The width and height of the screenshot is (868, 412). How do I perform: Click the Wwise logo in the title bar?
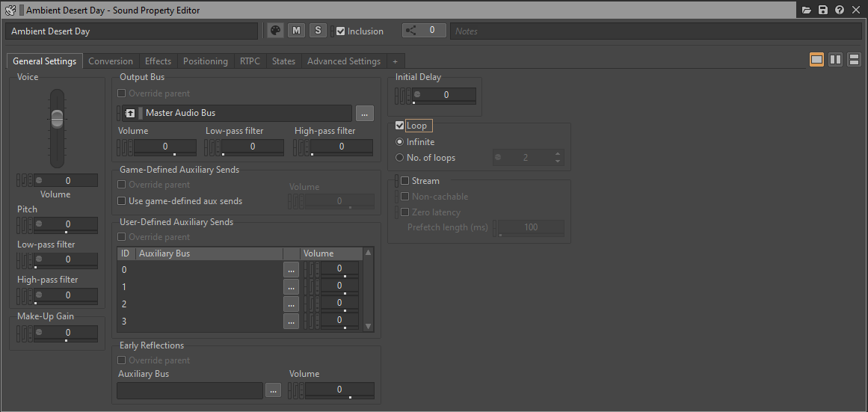(x=10, y=10)
